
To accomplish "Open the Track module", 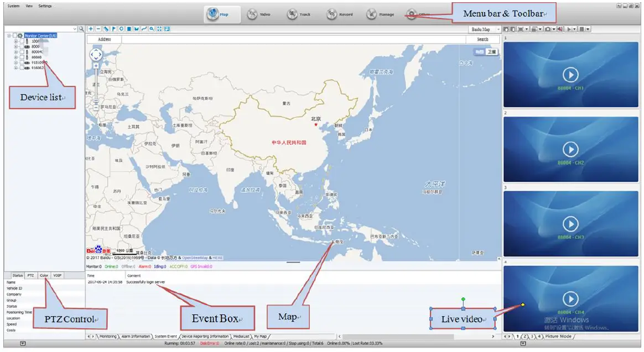I will point(299,14).
